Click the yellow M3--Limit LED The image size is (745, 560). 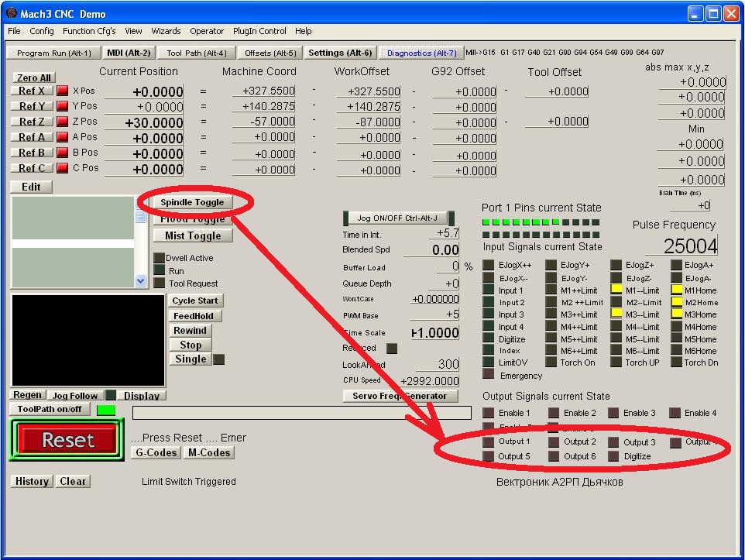[616, 314]
